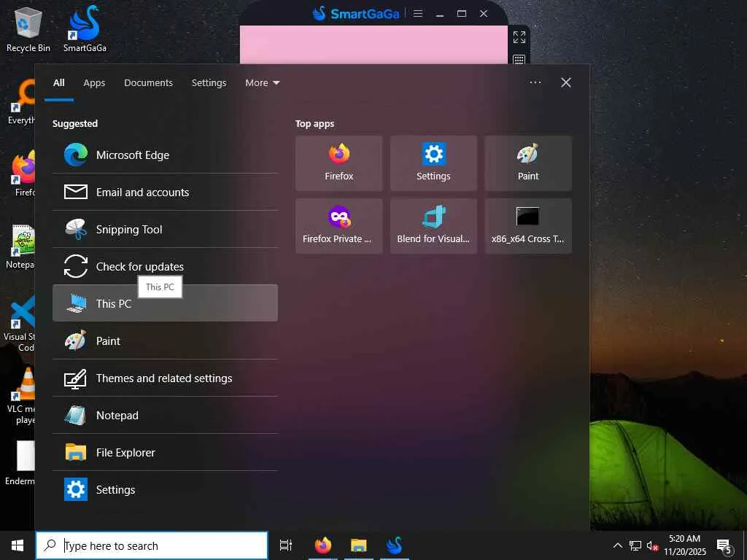Open Paint in the Suggested list
This screenshot has height=560, width=747.
pos(165,341)
